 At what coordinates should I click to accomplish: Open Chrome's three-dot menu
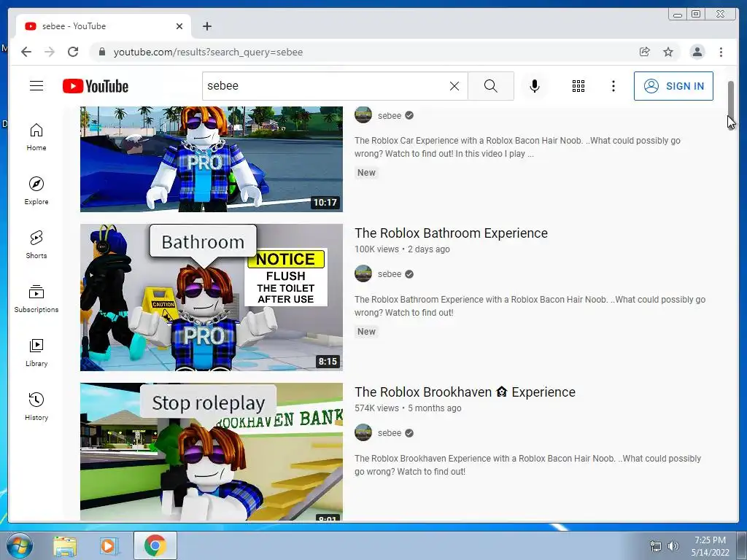click(721, 52)
